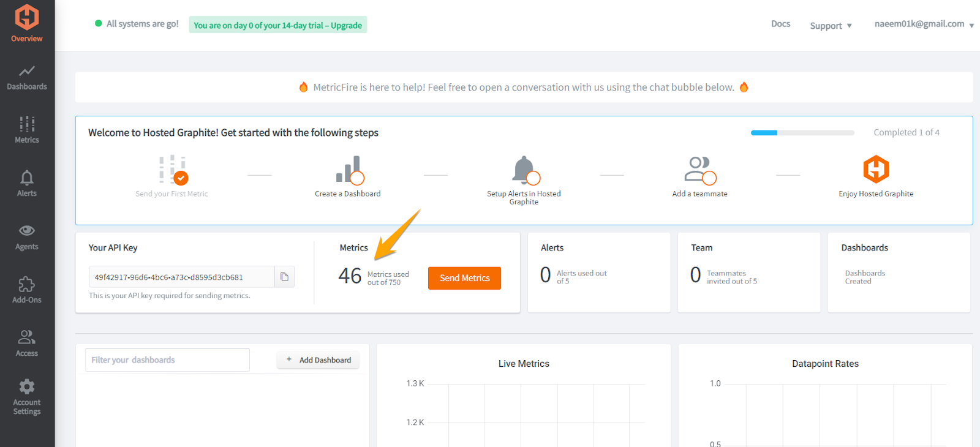Expand the Support dropdown menu
The height and width of the screenshot is (447, 980).
[831, 26]
